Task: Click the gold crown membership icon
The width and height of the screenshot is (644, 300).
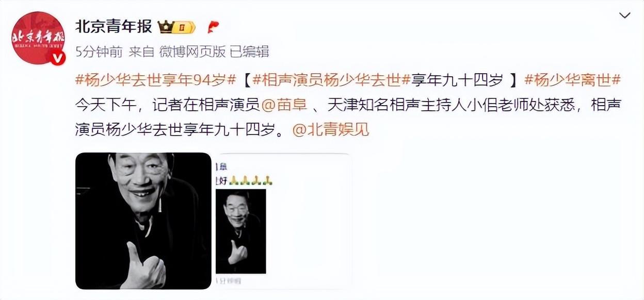Action: [166, 26]
